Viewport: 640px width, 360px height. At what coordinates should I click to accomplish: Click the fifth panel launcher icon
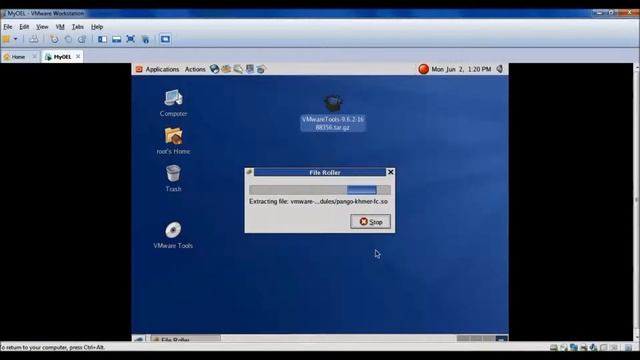tap(261, 69)
